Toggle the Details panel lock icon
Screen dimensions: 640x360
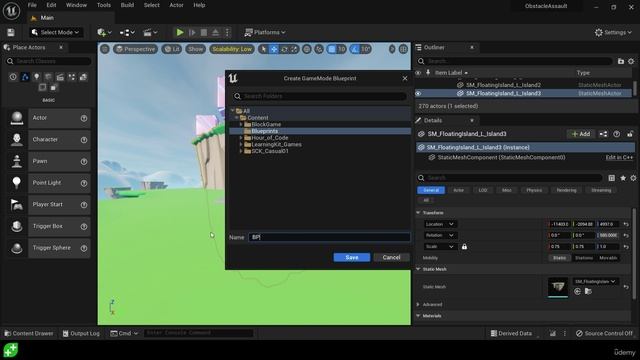click(x=630, y=134)
